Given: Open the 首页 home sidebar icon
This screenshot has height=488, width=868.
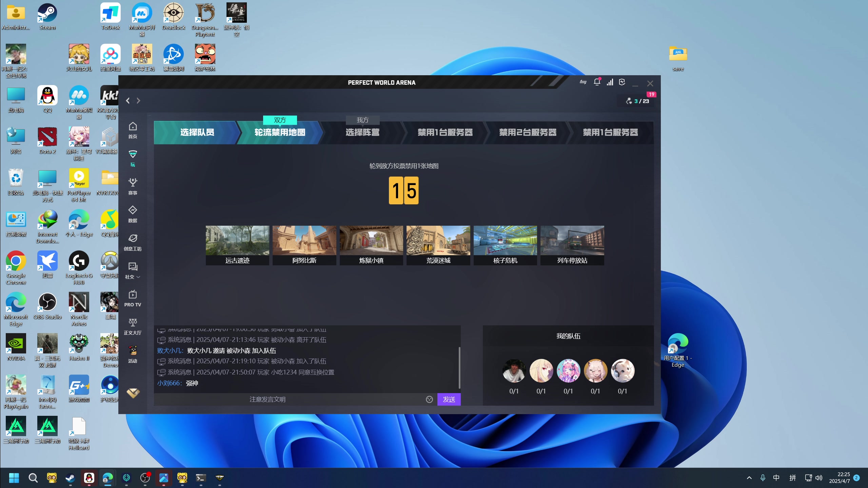Looking at the screenshot, I should 133,130.
